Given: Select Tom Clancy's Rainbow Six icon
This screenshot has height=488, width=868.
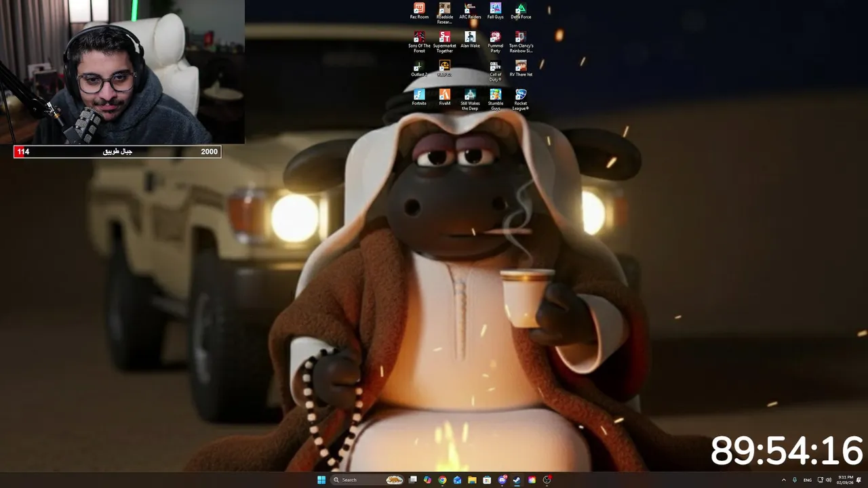Looking at the screenshot, I should [x=521, y=42].
